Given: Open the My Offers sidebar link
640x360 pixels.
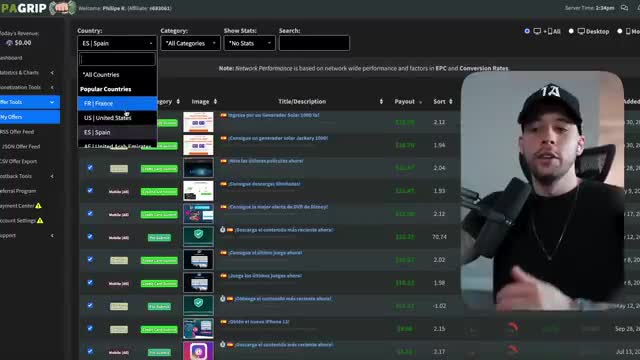Looking at the screenshot, I should coord(29,117).
